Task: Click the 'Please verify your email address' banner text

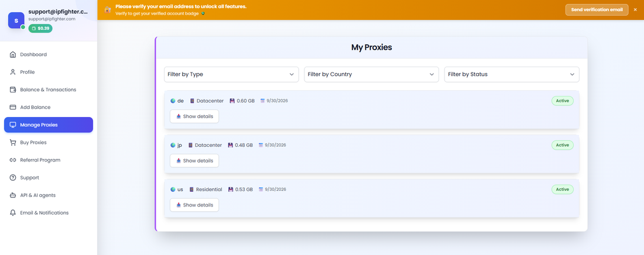Action: pos(181,7)
